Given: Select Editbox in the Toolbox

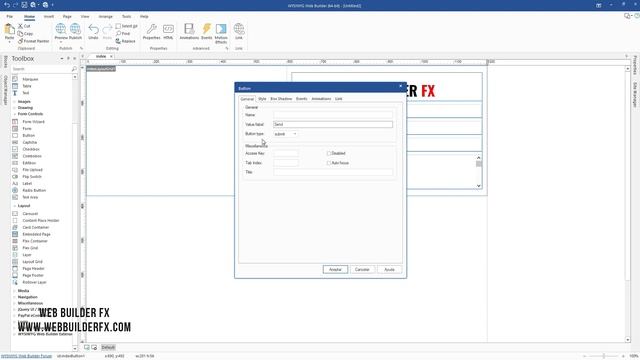Looking at the screenshot, I should click(x=29, y=163).
